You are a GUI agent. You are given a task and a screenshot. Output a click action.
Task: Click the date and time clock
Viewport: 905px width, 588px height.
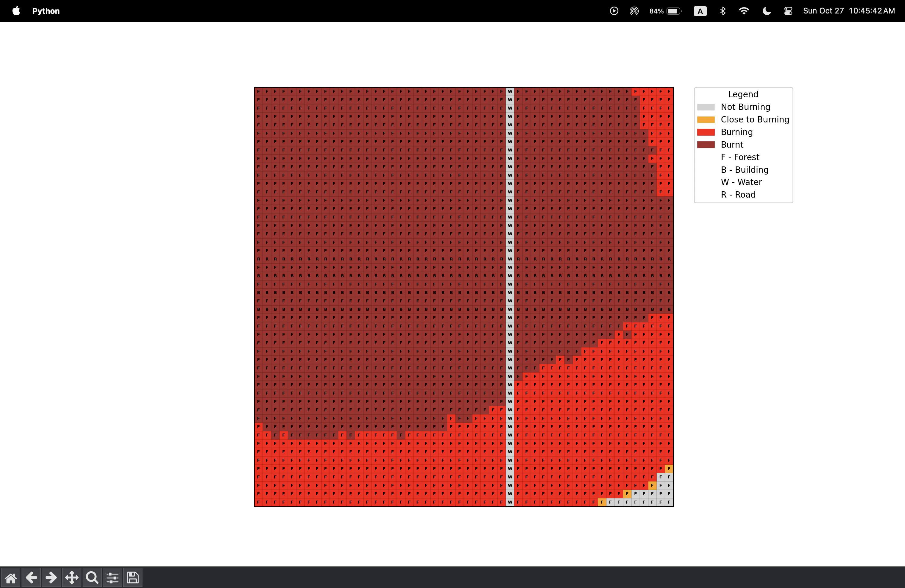[849, 11]
